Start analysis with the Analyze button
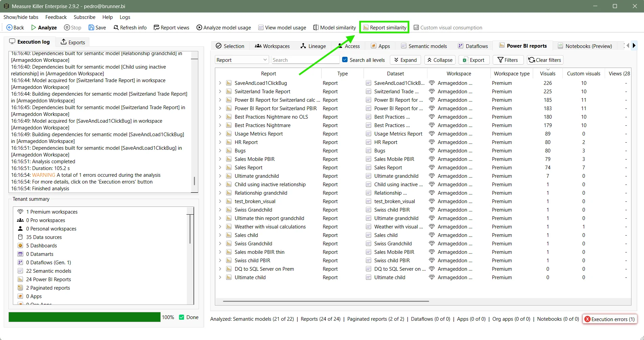644x340 pixels. point(44,28)
